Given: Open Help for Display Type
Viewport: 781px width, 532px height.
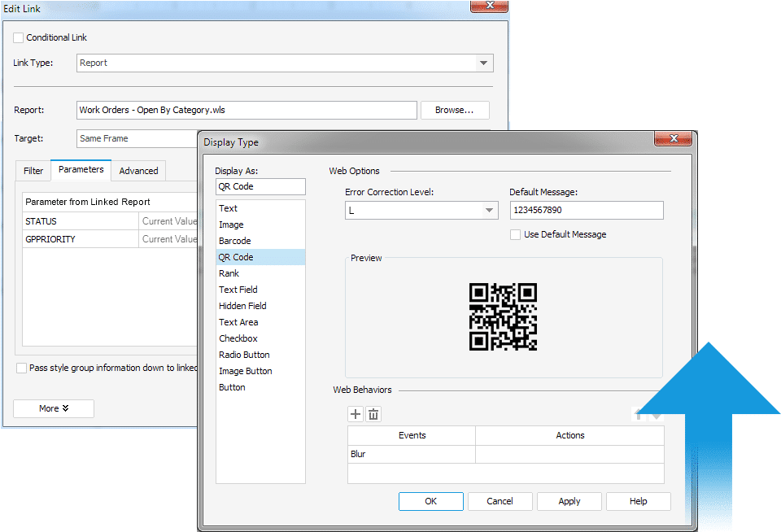Looking at the screenshot, I should click(x=639, y=501).
